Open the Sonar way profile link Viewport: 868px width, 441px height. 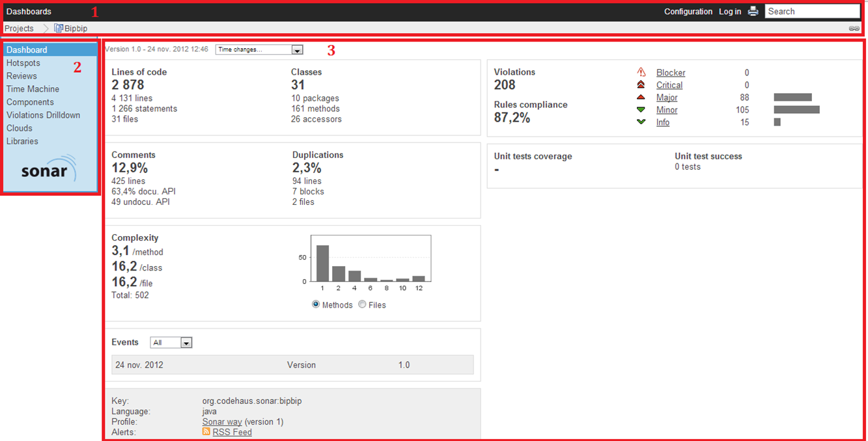[x=222, y=421]
